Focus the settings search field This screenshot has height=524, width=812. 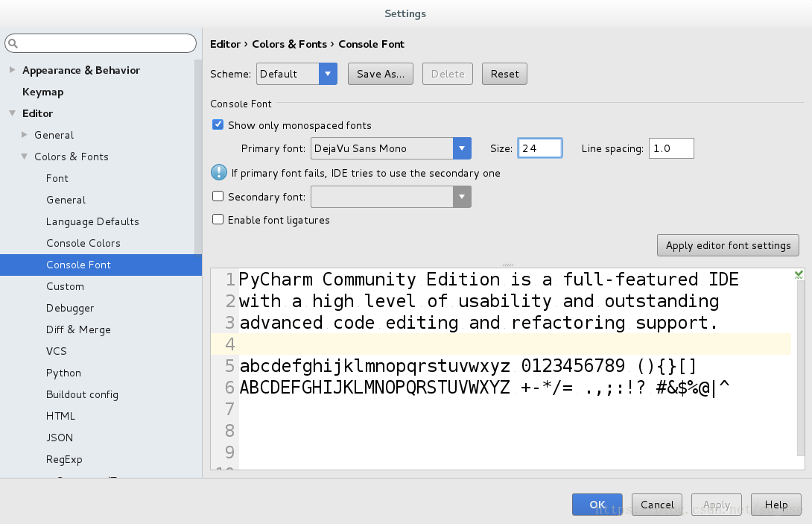point(101,43)
